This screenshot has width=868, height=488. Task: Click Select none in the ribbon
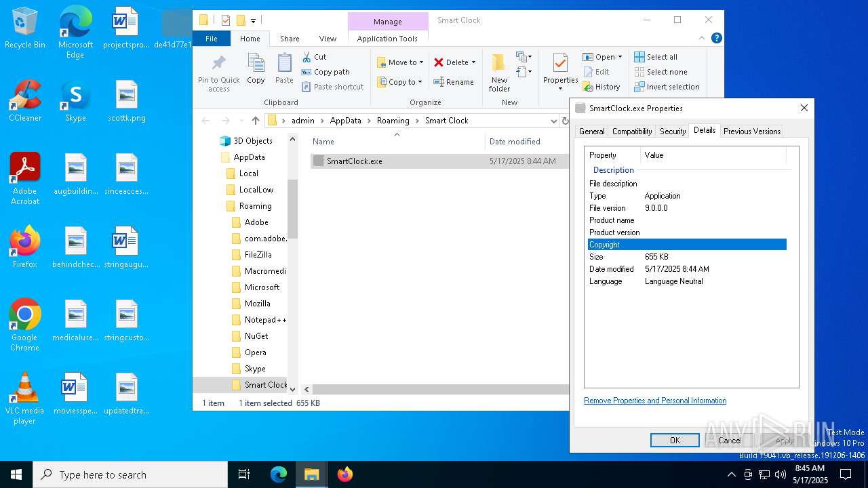pos(661,72)
